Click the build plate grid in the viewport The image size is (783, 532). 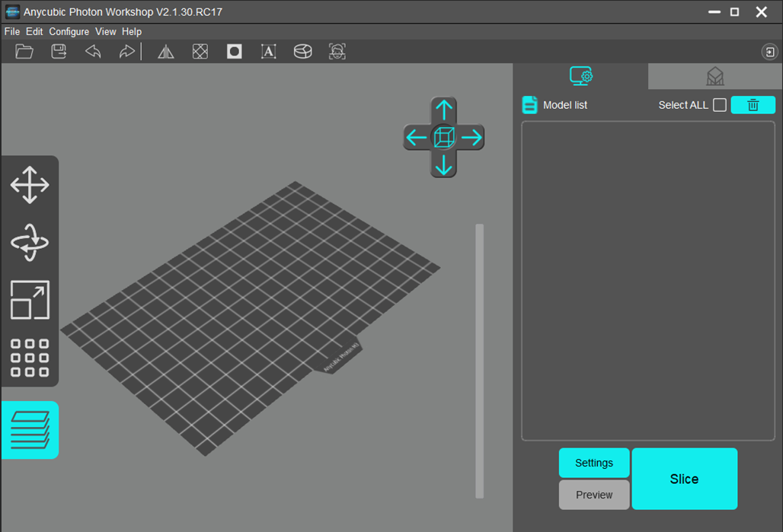coord(250,318)
